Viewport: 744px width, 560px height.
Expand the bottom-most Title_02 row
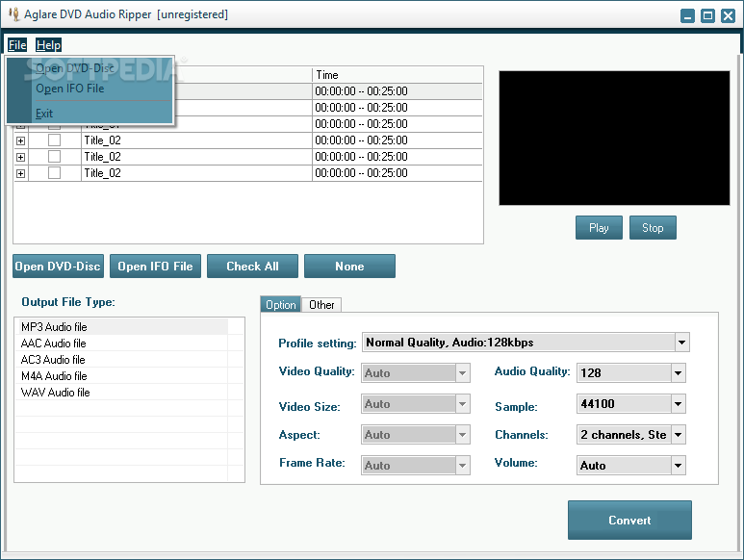coord(20,173)
